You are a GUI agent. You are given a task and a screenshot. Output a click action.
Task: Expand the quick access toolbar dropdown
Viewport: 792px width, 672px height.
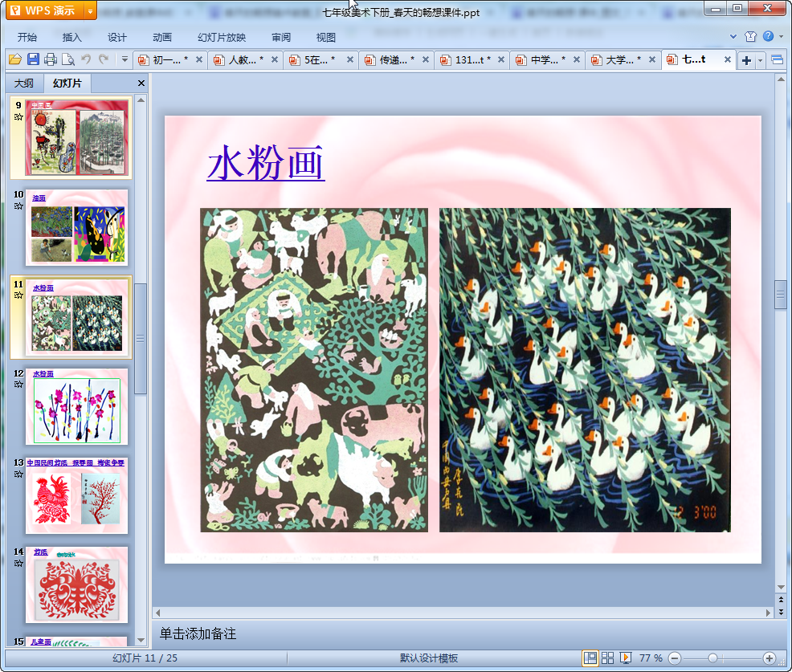(x=125, y=59)
